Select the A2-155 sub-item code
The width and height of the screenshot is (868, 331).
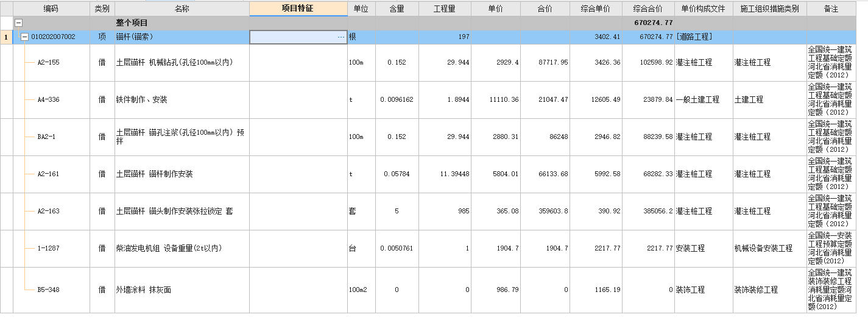click(x=48, y=62)
